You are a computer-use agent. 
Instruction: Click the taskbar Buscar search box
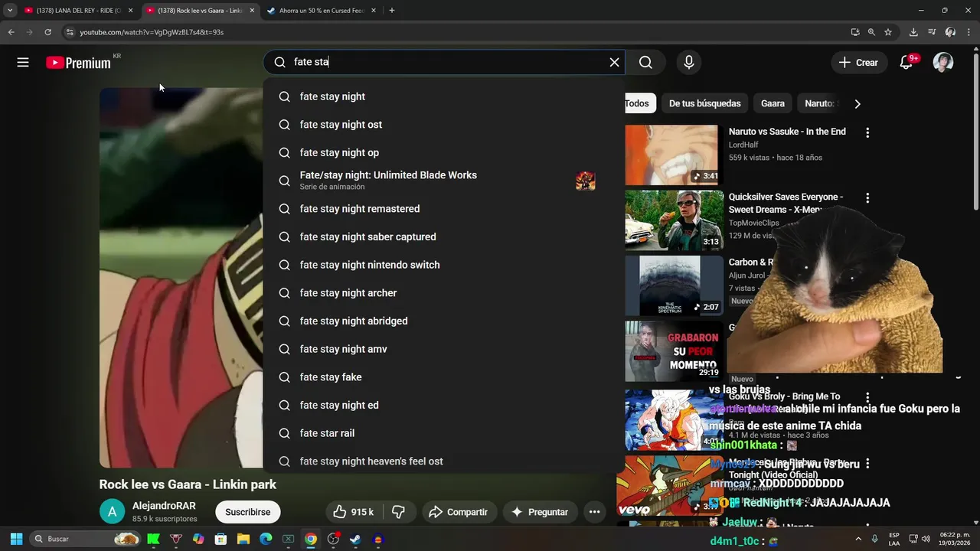point(86,539)
